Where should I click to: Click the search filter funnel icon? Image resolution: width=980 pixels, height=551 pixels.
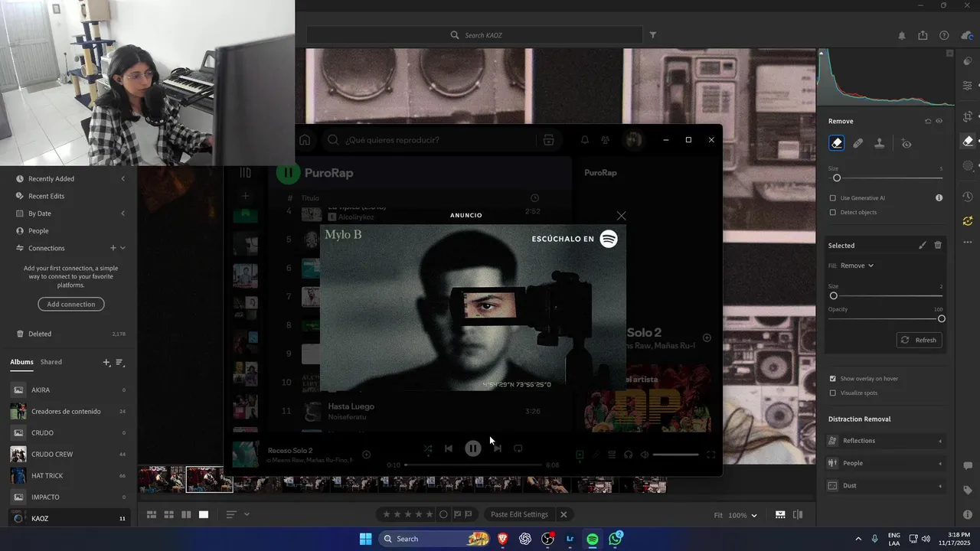653,35
